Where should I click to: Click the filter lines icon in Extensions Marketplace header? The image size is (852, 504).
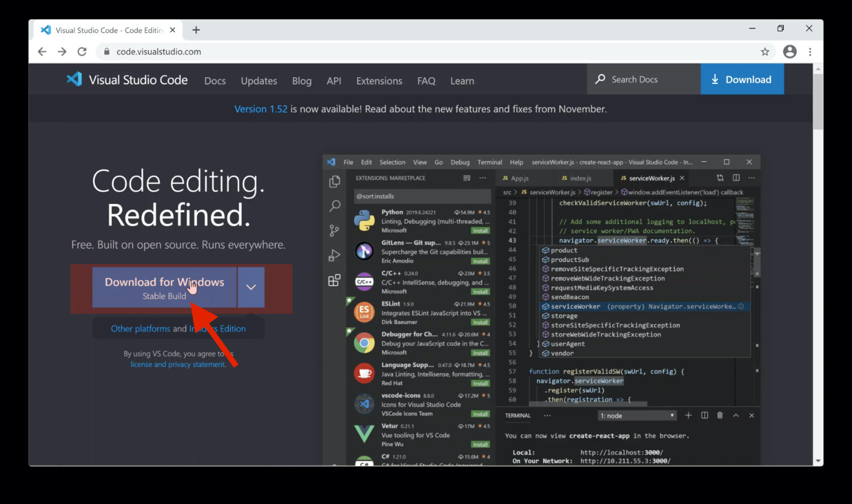click(x=467, y=178)
